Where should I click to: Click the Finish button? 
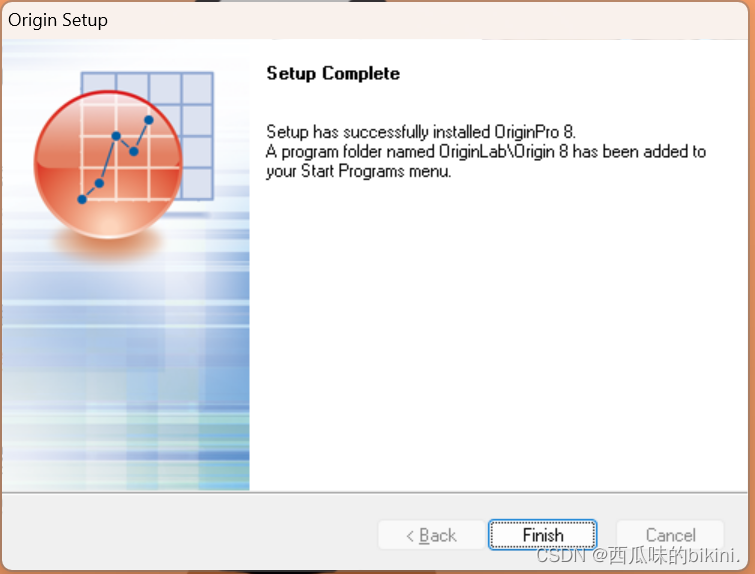pyautogui.click(x=543, y=535)
